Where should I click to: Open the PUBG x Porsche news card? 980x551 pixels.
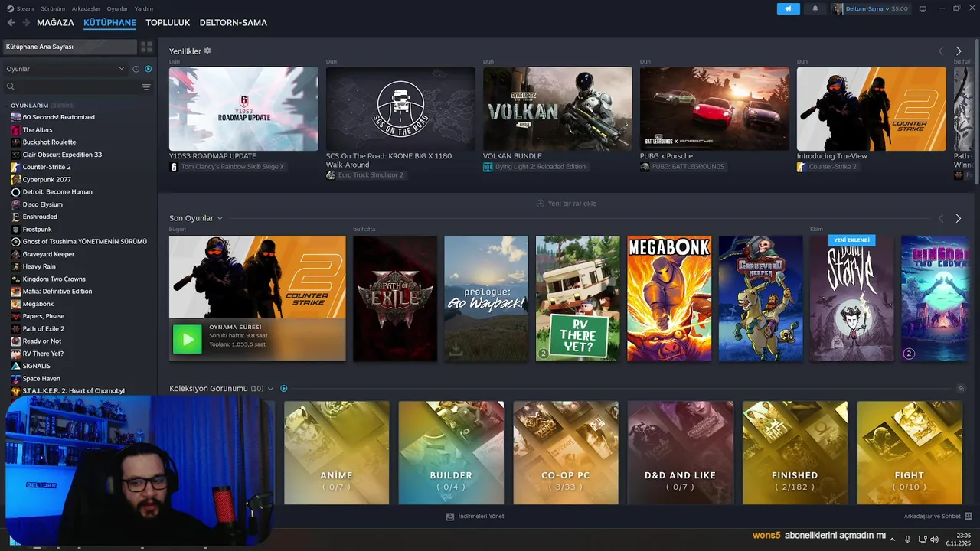[714, 109]
